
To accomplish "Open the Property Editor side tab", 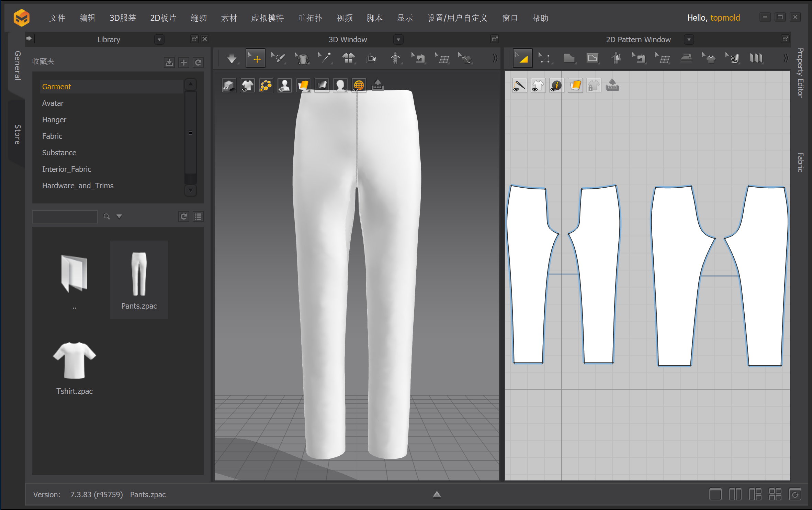I will [801, 73].
